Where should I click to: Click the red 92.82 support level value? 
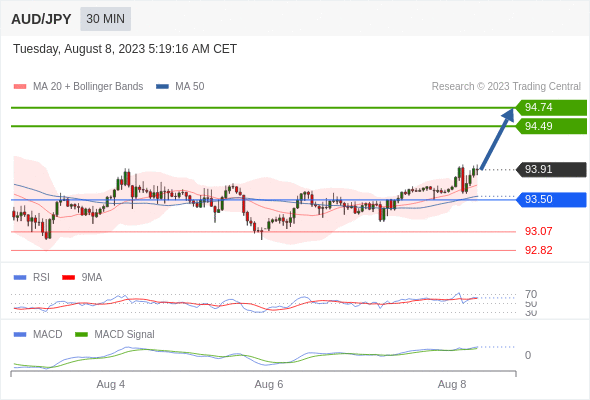click(539, 250)
